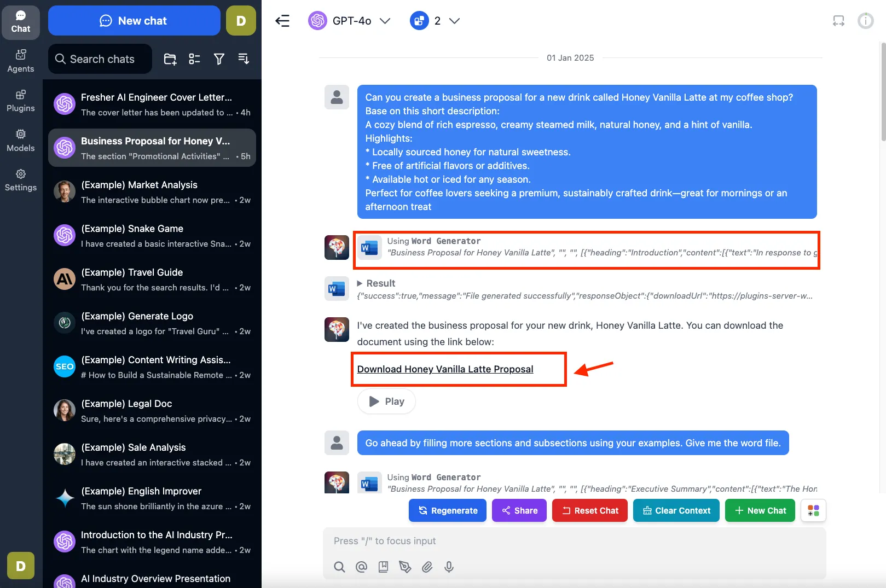The height and width of the screenshot is (588, 886).
Task: Click the plugins icon next to 2
Action: click(419, 21)
